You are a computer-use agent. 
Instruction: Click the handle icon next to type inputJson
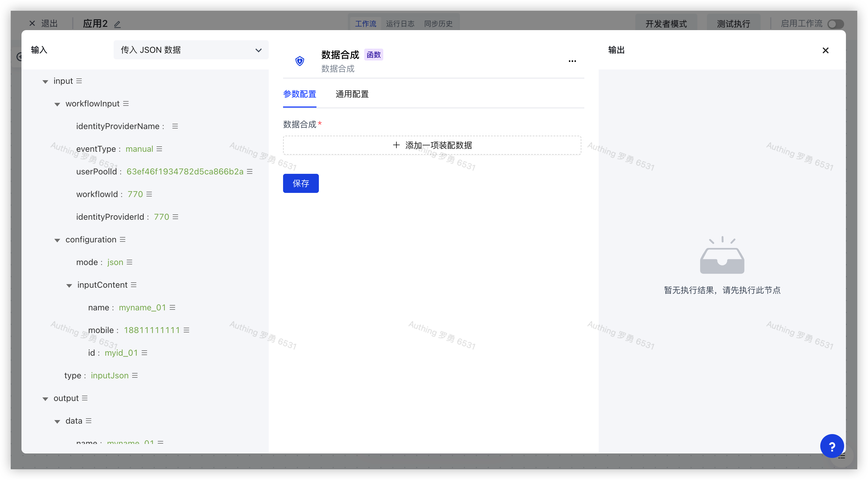point(135,376)
